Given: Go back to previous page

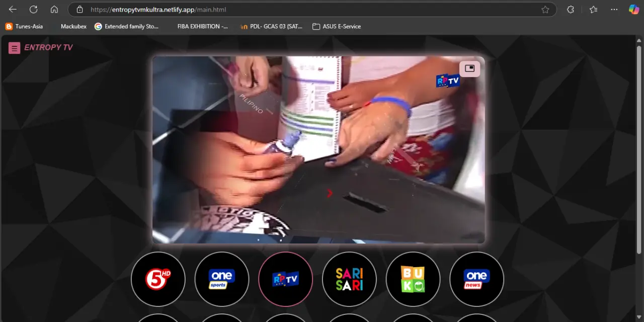Looking at the screenshot, I should pos(13,9).
